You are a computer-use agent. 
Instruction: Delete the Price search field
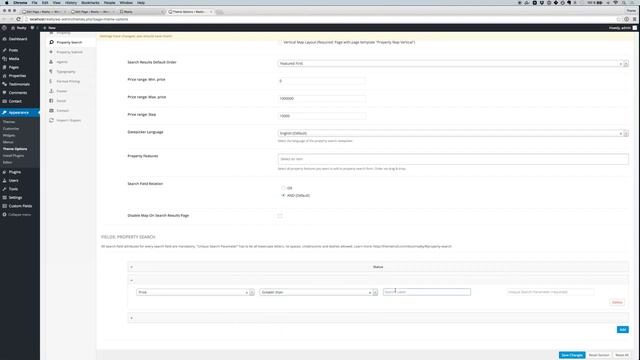pyautogui.click(x=617, y=302)
